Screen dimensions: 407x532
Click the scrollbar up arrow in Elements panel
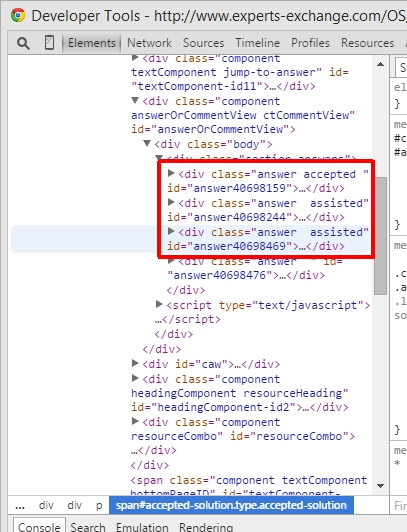click(x=381, y=64)
